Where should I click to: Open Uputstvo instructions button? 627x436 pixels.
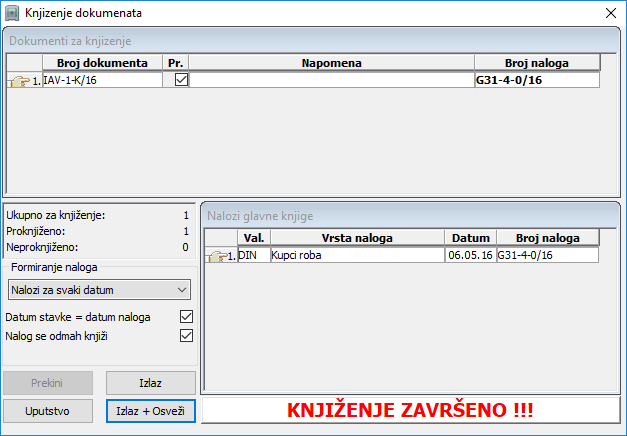[47, 411]
